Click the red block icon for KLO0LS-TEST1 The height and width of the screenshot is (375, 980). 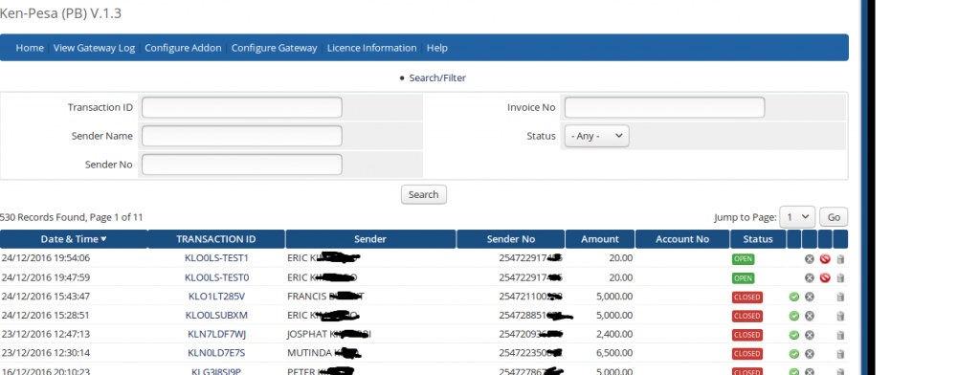point(825,258)
